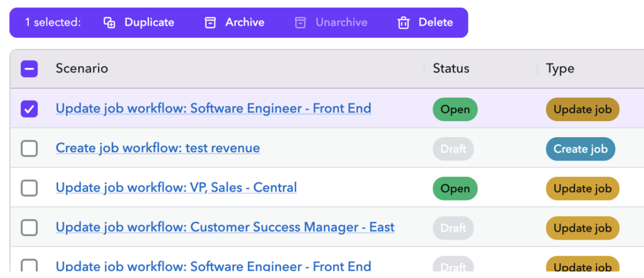Check the Create job workflow: test revenue row
The width and height of the screenshot is (644, 278).
click(x=29, y=149)
